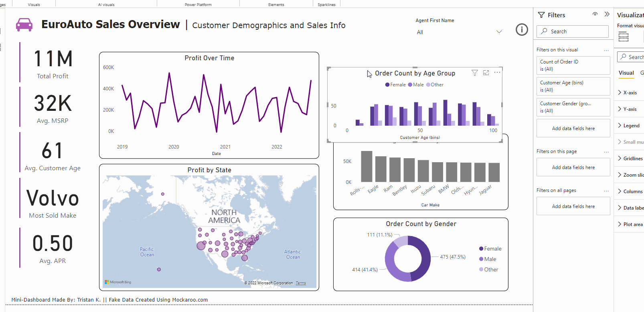Open the Agent First Name dropdown
The height and width of the screenshot is (312, 644).
[x=499, y=32]
